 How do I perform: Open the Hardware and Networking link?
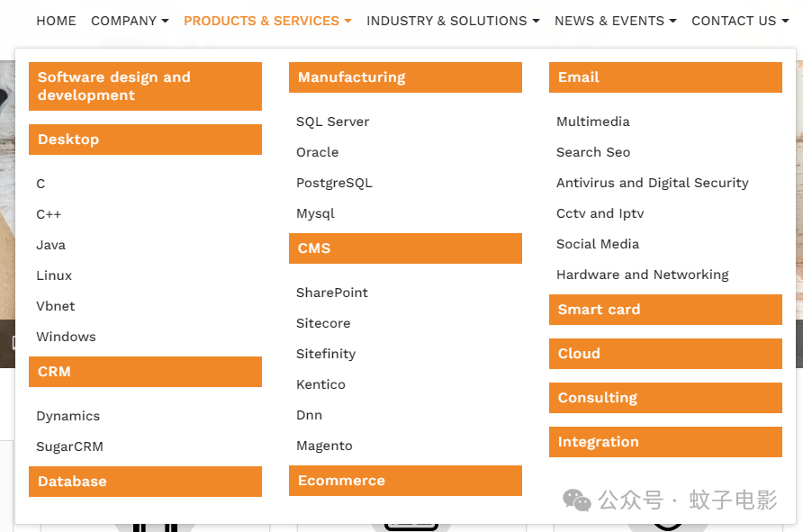click(x=642, y=275)
